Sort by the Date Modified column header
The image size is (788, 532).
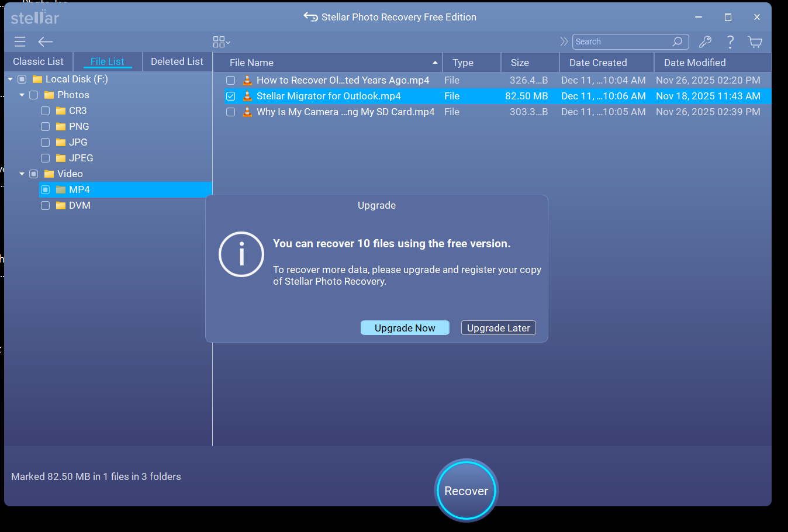click(x=694, y=63)
